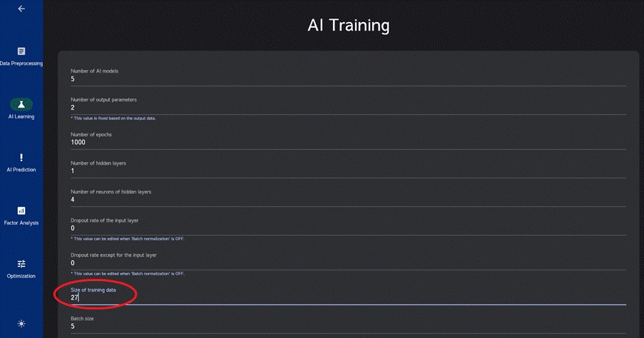This screenshot has width=644, height=338.
Task: Click the Number of hidden layers field
Action: [x=348, y=171]
